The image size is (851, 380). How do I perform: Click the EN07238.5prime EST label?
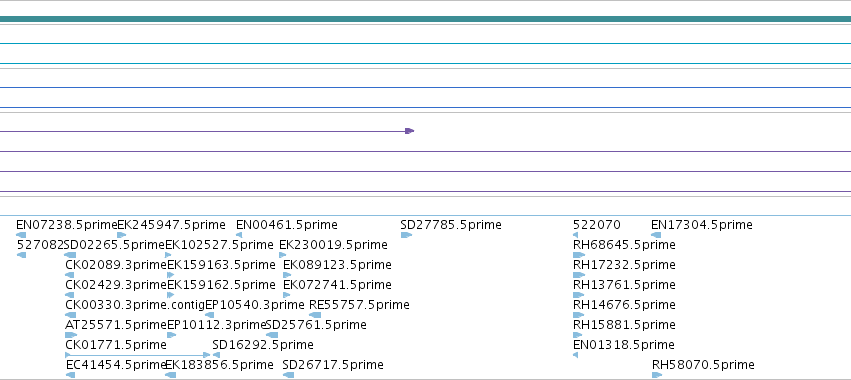(67, 225)
